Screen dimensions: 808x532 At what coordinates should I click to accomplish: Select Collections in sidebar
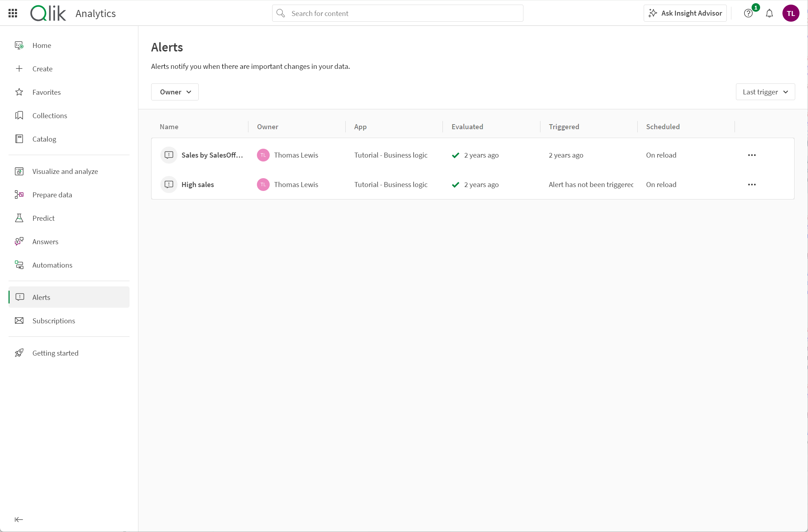[50, 115]
